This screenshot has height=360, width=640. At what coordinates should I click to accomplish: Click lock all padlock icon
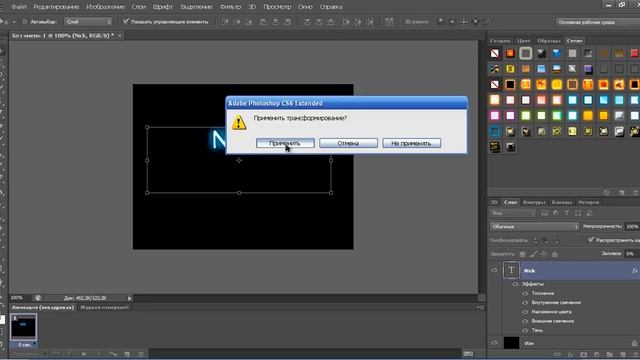555,254
